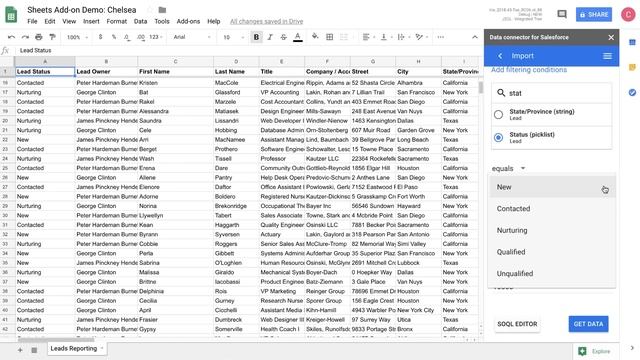Open the equals operator dropdown
640x360 pixels.
point(508,168)
